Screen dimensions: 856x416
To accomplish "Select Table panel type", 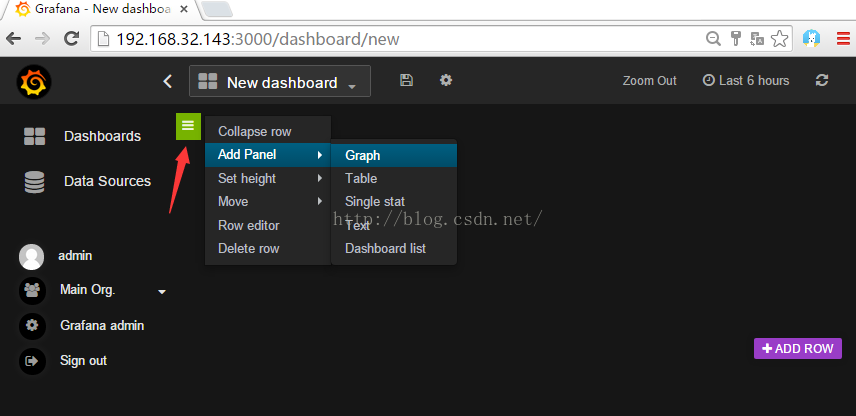I will tap(394, 179).
